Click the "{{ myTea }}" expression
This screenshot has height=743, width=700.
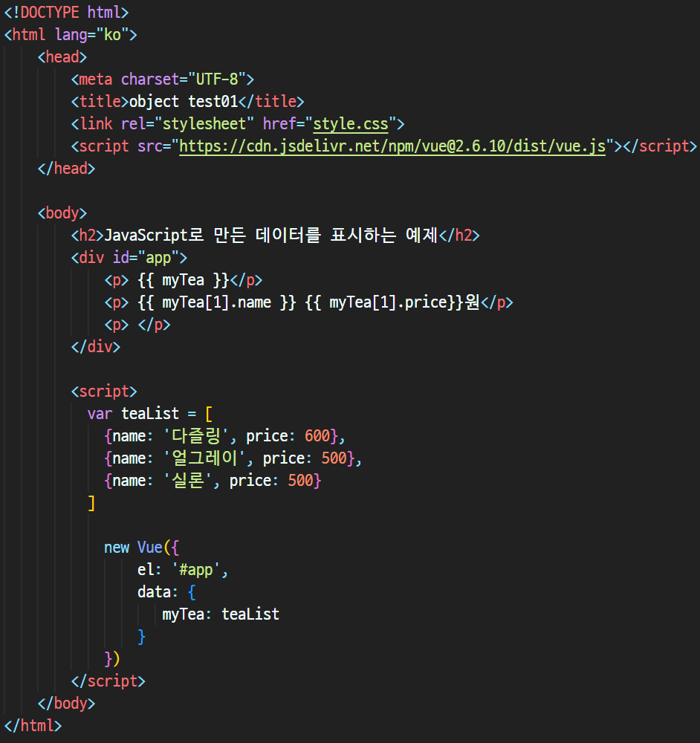[184, 280]
